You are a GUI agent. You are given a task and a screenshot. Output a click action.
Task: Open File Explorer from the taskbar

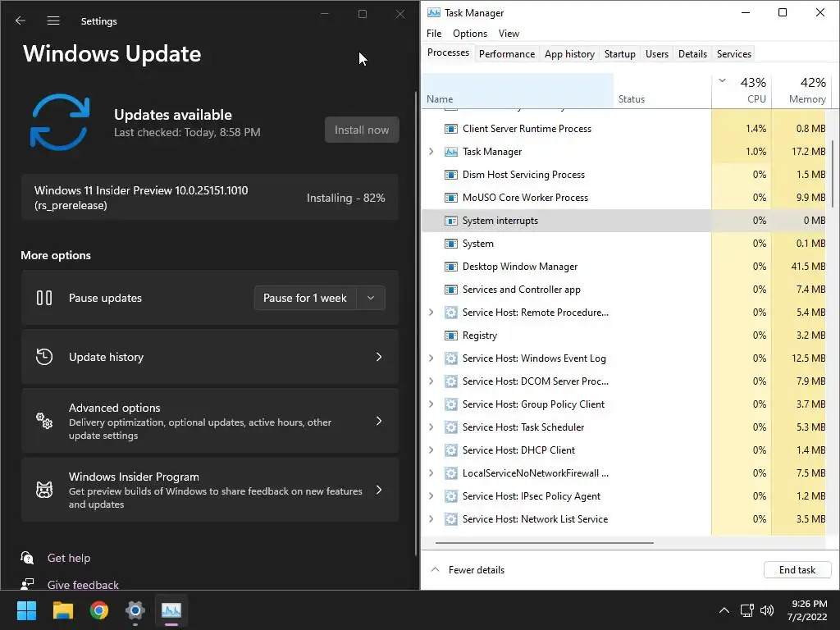click(62, 610)
